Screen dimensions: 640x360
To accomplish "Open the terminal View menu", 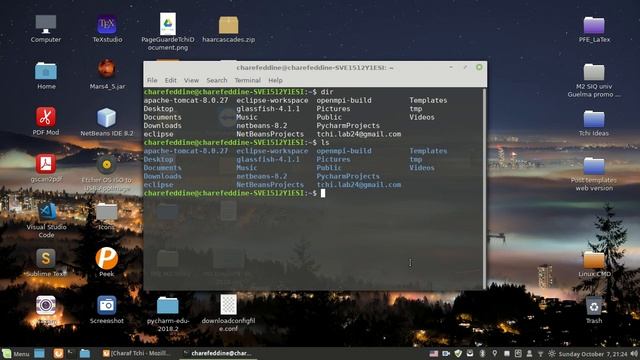I will pyautogui.click(x=191, y=80).
